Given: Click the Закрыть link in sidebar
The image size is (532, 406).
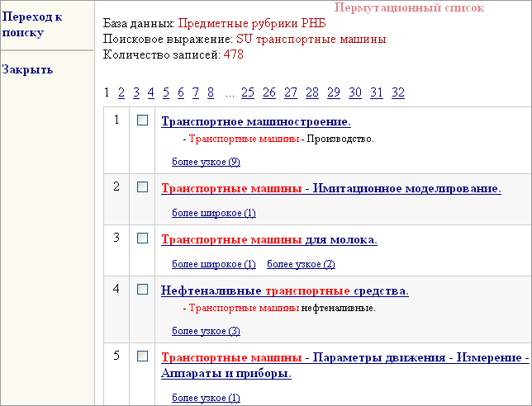Looking at the screenshot, I should click(x=27, y=69).
